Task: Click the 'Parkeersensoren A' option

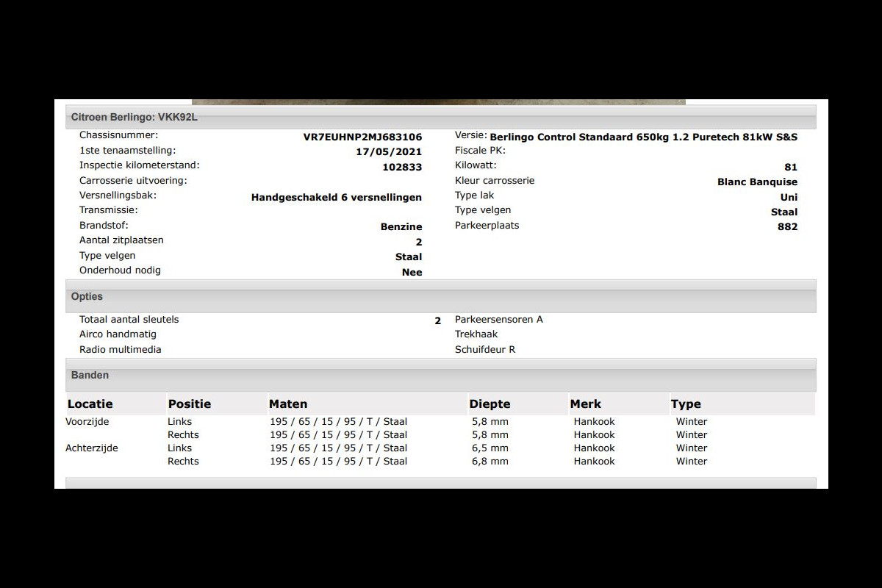Action: [x=499, y=319]
